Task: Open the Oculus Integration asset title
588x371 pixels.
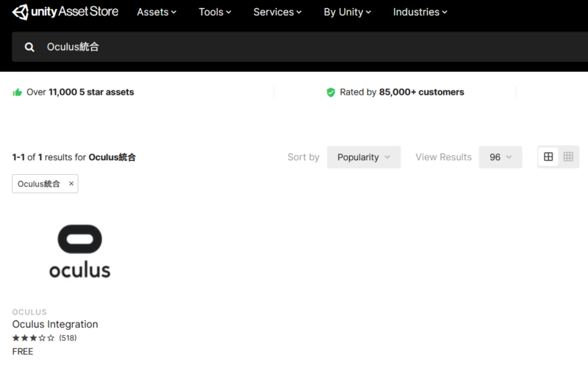Action: click(55, 324)
